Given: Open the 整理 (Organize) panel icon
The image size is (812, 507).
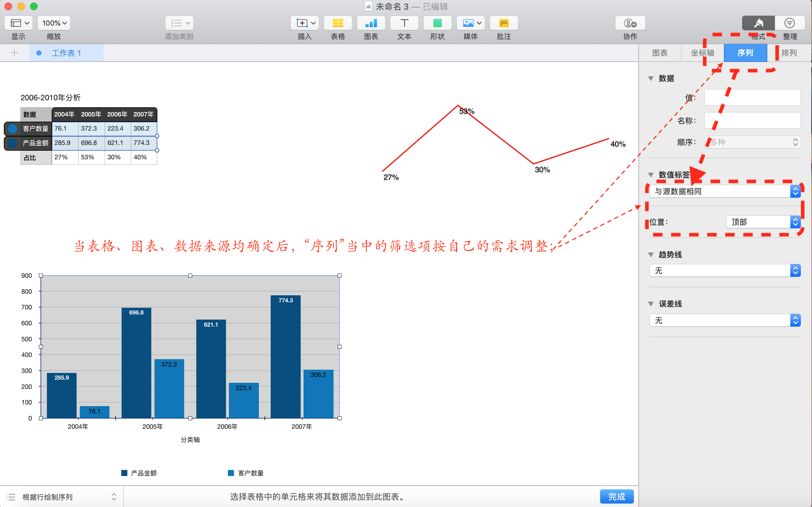Looking at the screenshot, I should 789,23.
